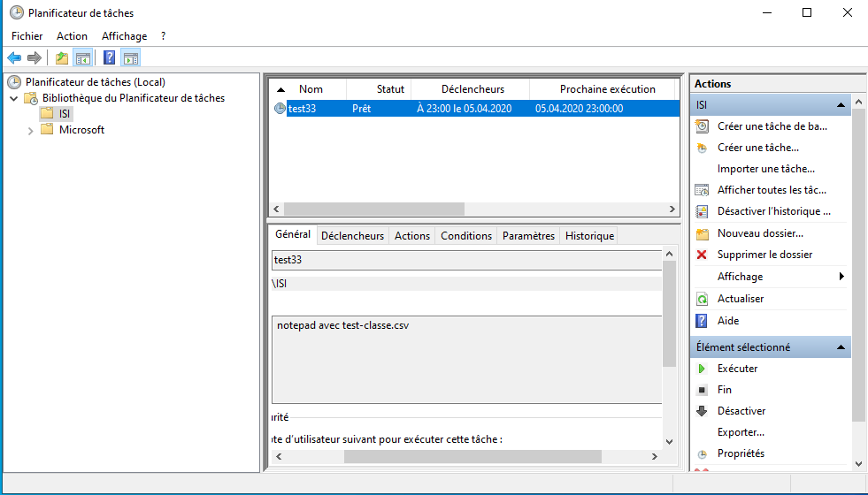This screenshot has width=868, height=495.
Task: Click the Back arrow toolbar icon
Action: click(x=14, y=58)
